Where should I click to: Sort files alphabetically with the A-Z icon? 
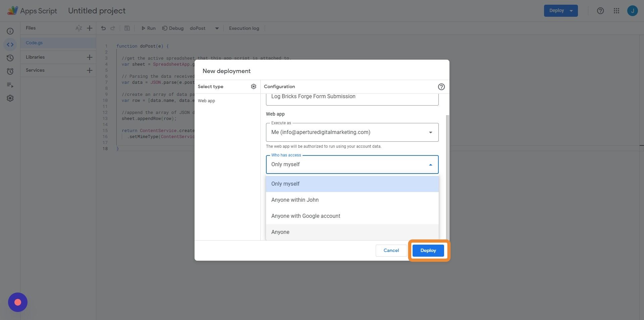pos(79,28)
